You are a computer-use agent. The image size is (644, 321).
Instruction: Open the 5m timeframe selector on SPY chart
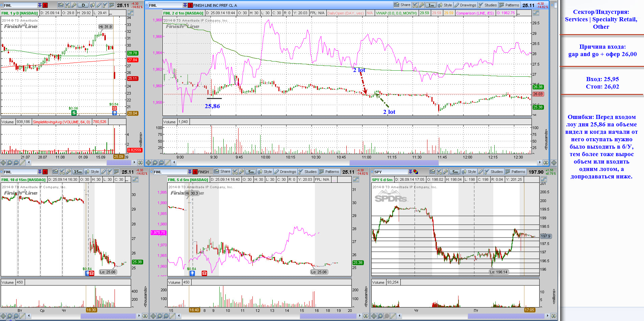[455, 172]
